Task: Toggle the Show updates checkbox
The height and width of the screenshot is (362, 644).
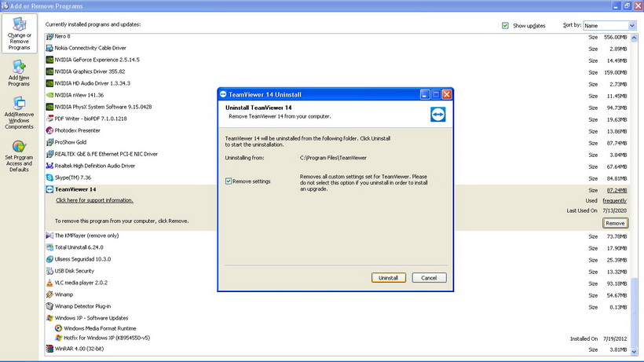Action: click(x=505, y=25)
